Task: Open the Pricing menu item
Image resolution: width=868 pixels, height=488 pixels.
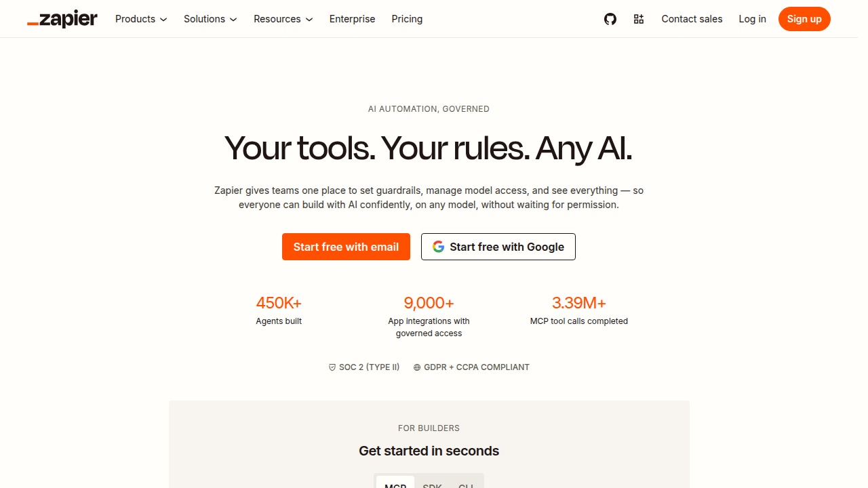Action: pos(407,19)
